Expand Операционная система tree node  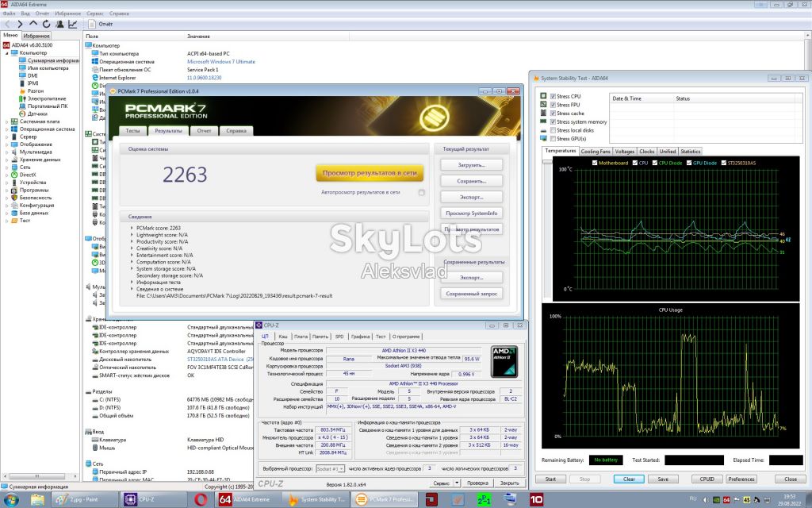6,129
